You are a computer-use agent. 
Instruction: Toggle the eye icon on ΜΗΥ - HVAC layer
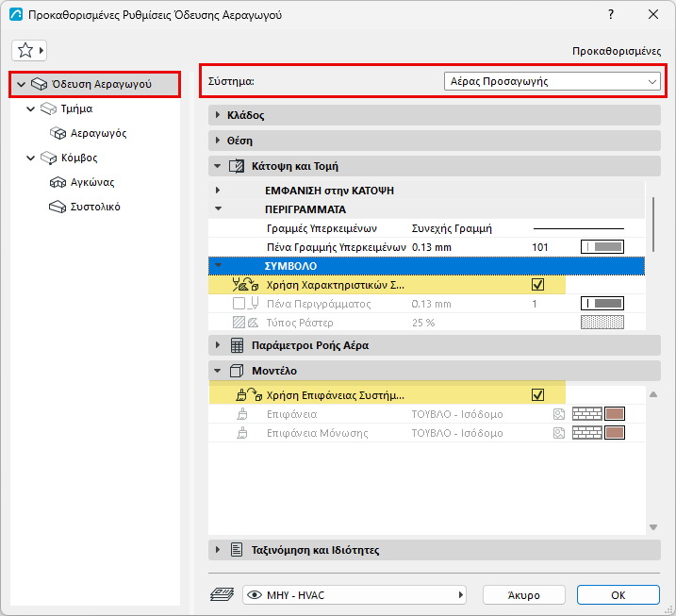click(x=255, y=595)
